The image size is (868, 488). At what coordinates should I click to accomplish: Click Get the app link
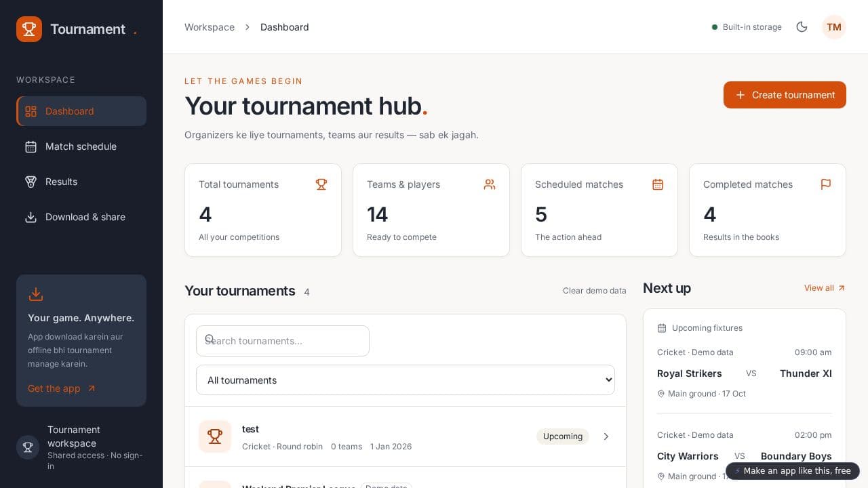coord(62,388)
